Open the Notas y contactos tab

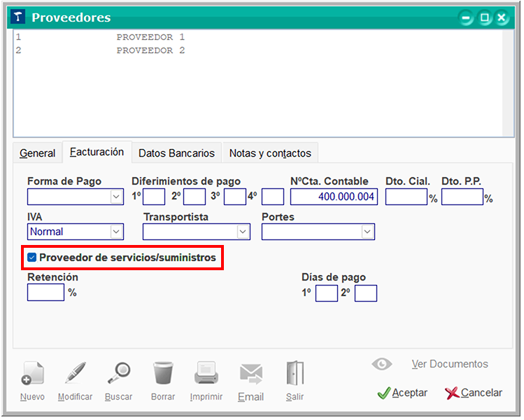(x=270, y=153)
